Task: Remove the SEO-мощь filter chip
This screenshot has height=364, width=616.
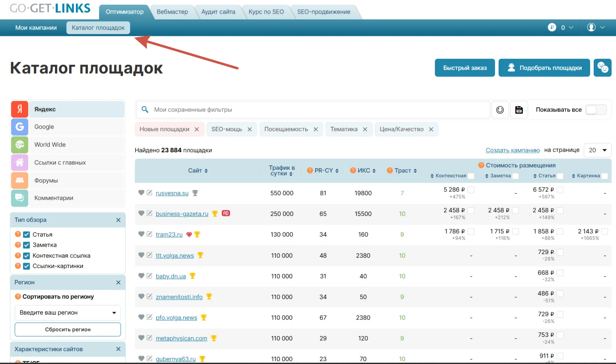Action: click(x=250, y=129)
